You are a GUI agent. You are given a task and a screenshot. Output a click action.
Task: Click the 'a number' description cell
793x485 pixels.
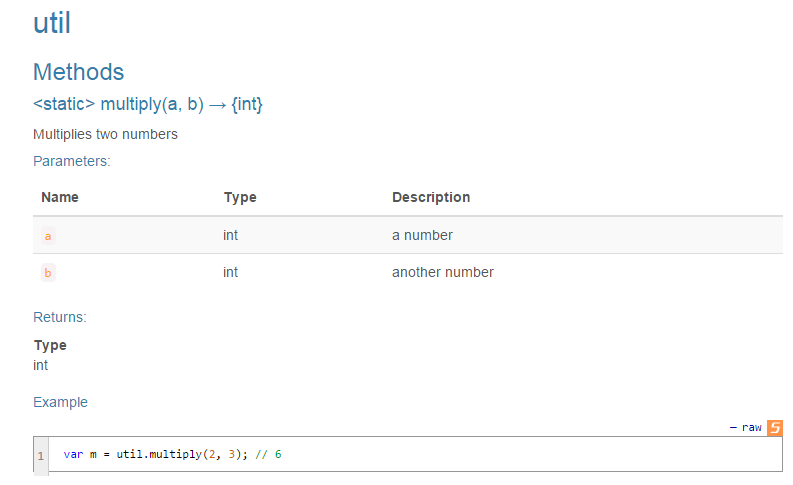pyautogui.click(x=422, y=235)
